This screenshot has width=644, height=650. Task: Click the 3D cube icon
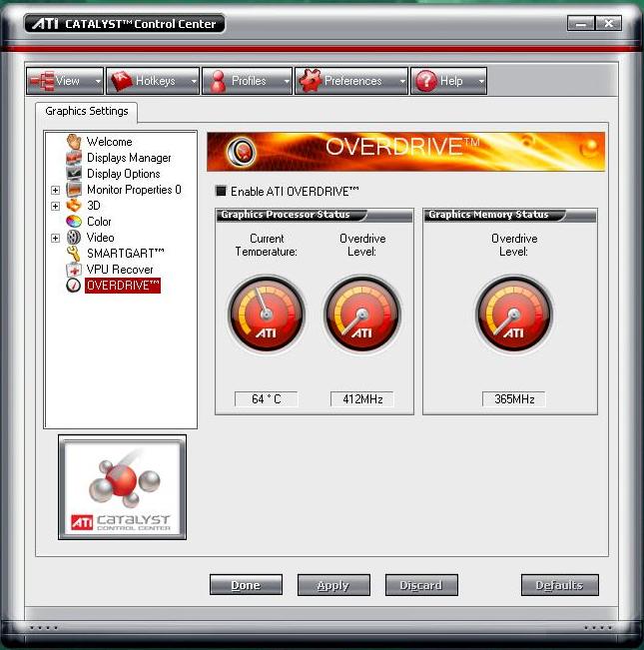[74, 206]
